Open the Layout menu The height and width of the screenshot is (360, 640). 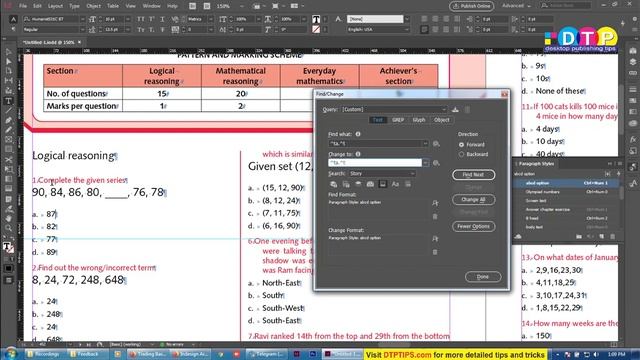(x=55, y=6)
